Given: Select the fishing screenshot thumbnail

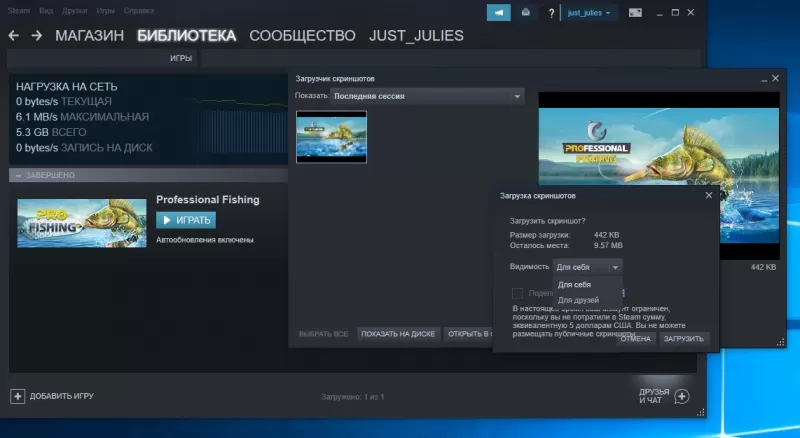Looking at the screenshot, I should point(332,137).
